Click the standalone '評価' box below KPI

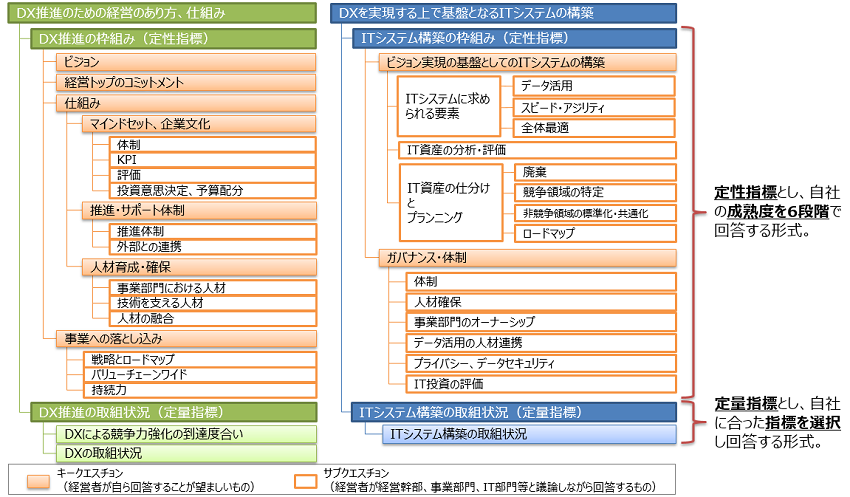point(212,175)
